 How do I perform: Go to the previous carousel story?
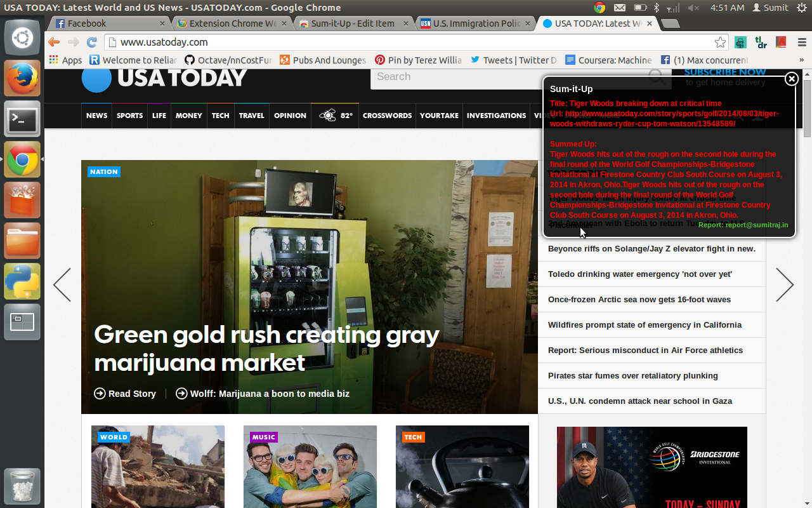point(62,284)
